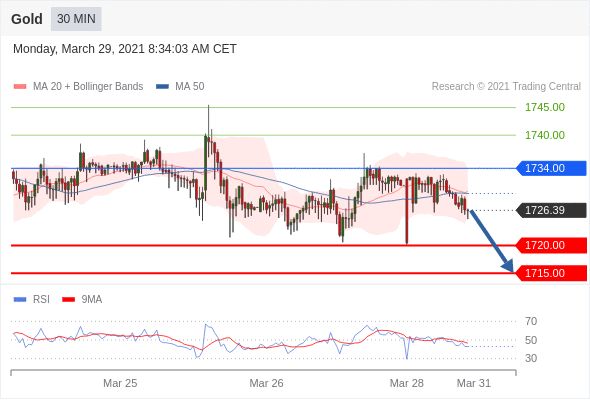Click the black 1726.39 current price tag
Image resolution: width=590 pixels, height=400 pixels.
(551, 210)
